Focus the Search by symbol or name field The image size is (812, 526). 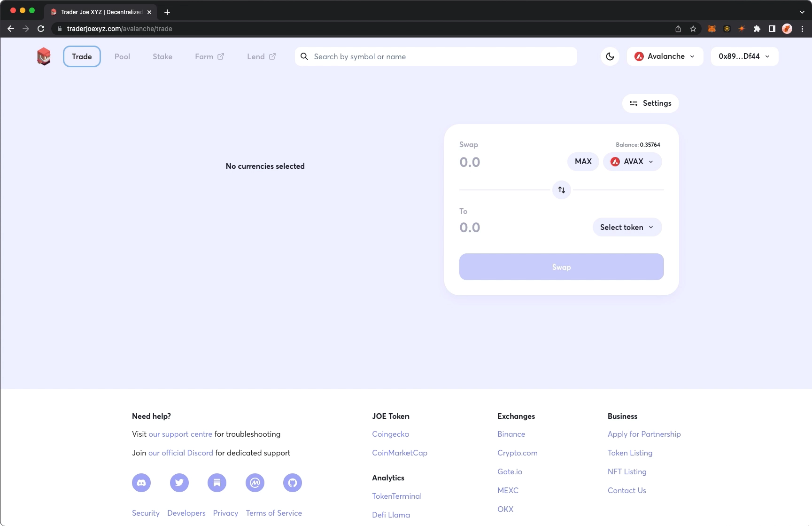point(436,56)
